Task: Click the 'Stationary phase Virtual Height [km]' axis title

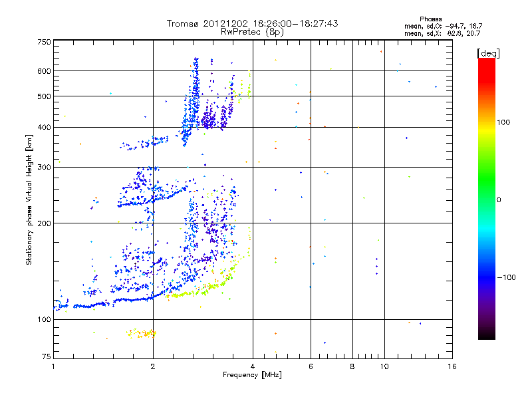Action: point(29,200)
